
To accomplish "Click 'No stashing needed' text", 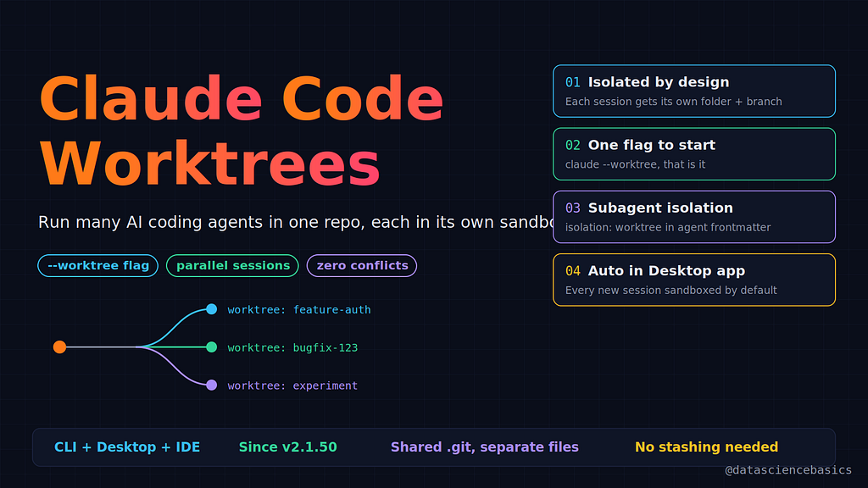I will 706,447.
